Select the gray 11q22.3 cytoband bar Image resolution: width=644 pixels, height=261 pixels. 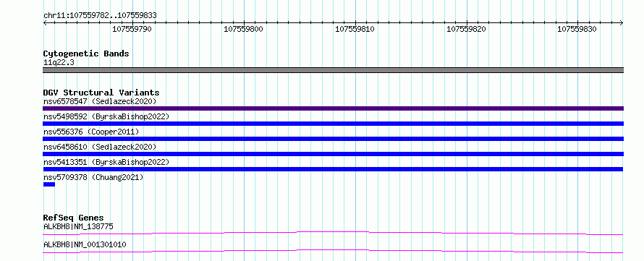coord(333,69)
